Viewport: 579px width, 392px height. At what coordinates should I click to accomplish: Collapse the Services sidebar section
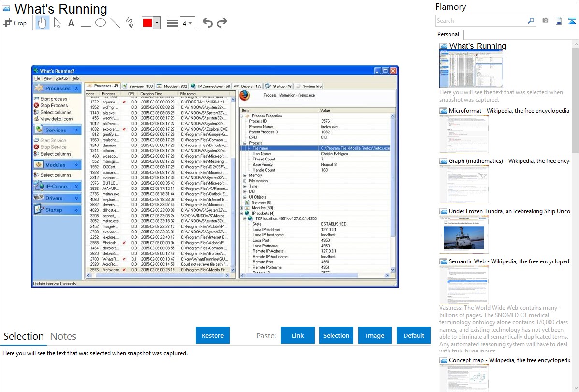[x=76, y=130]
